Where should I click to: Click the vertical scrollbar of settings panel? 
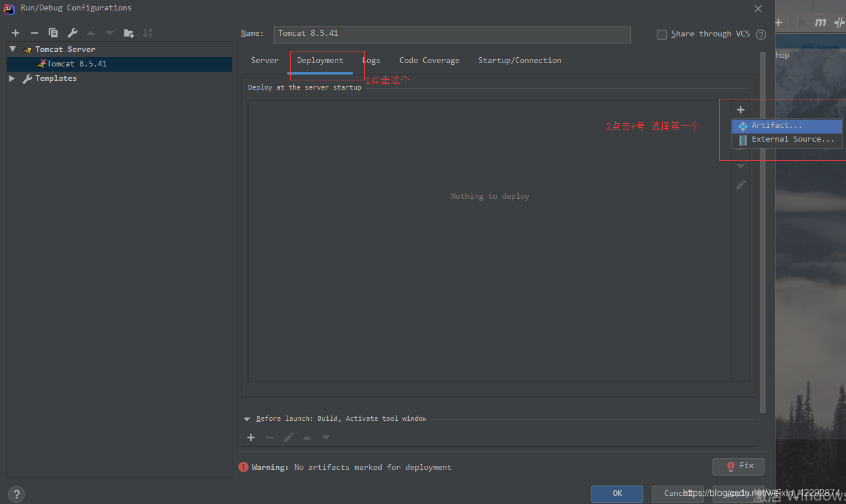click(763, 232)
